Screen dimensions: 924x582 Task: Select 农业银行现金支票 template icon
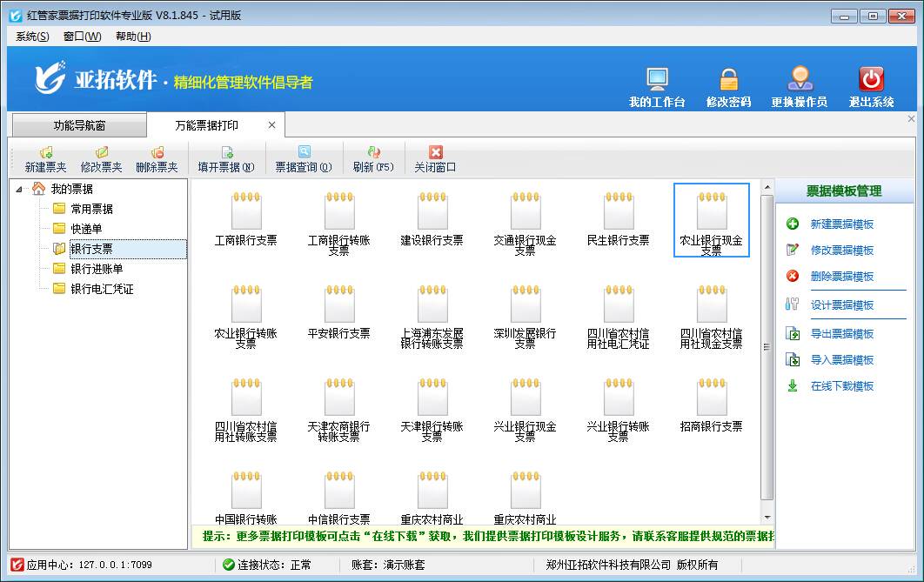coord(712,220)
